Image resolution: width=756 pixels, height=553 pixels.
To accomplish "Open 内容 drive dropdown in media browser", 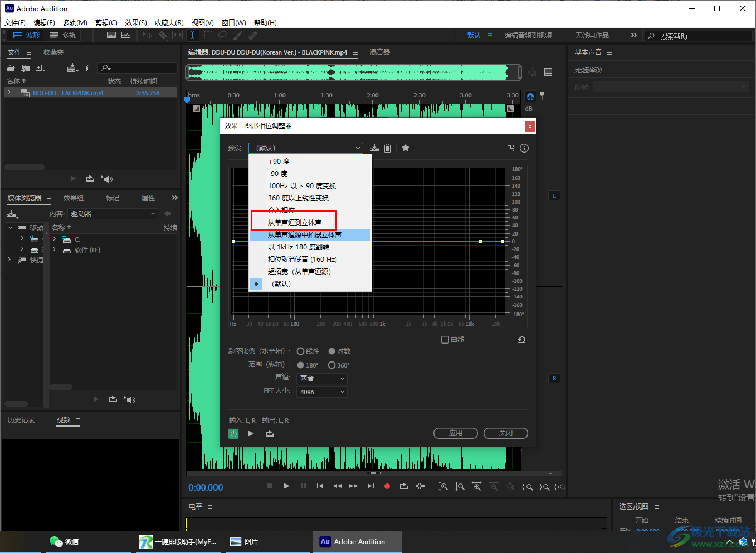I will [113, 214].
